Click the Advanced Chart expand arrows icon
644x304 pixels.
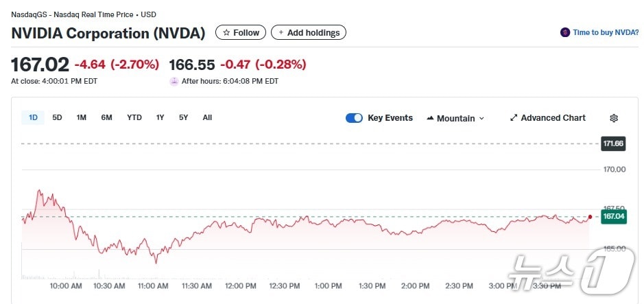[x=514, y=118]
